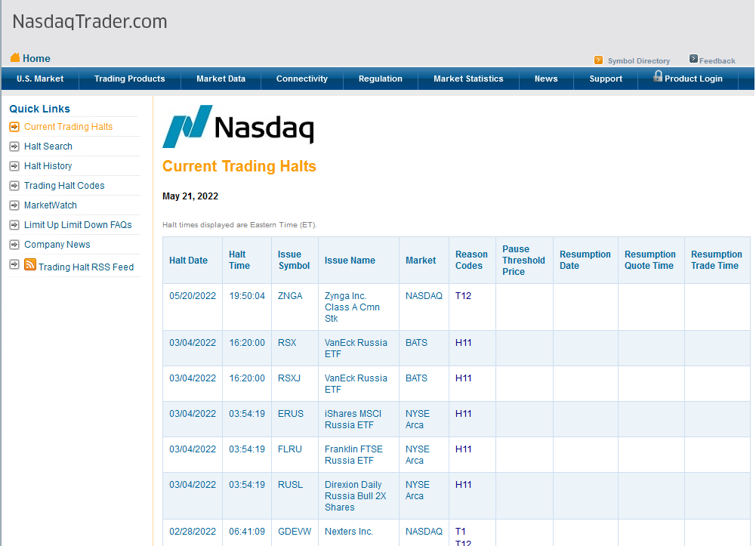Open the Support menu

pos(606,79)
